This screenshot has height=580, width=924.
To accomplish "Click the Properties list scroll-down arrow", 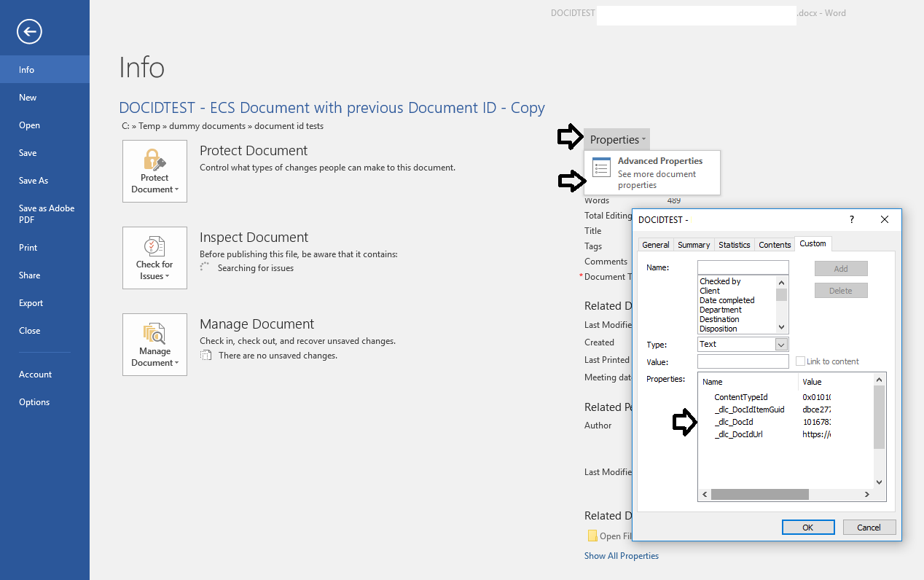I will coord(879,482).
